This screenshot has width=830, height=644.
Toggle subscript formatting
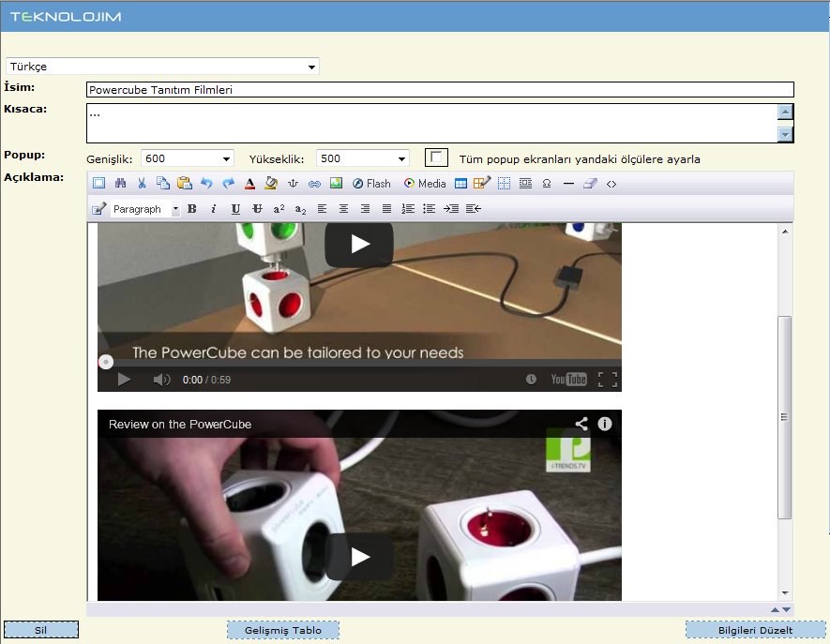301,210
